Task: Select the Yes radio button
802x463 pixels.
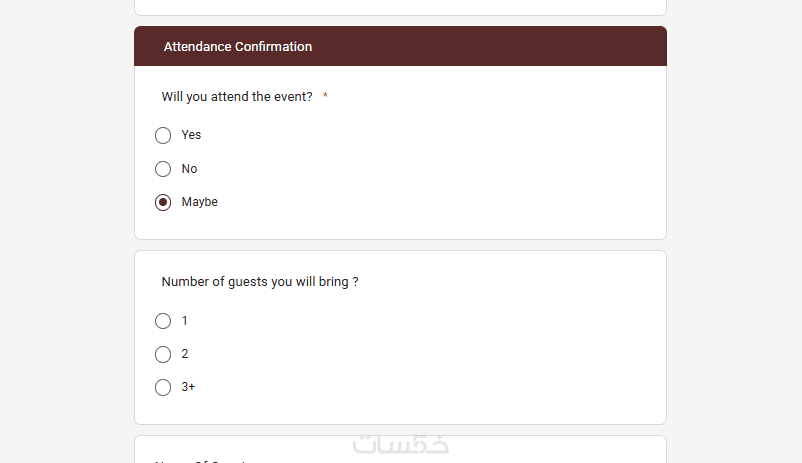Action: tap(163, 135)
